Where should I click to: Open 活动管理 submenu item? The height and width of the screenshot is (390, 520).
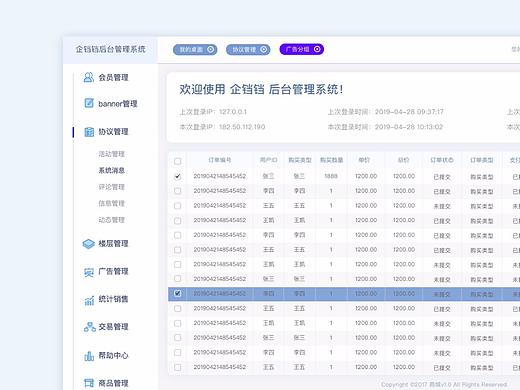pyautogui.click(x=111, y=154)
